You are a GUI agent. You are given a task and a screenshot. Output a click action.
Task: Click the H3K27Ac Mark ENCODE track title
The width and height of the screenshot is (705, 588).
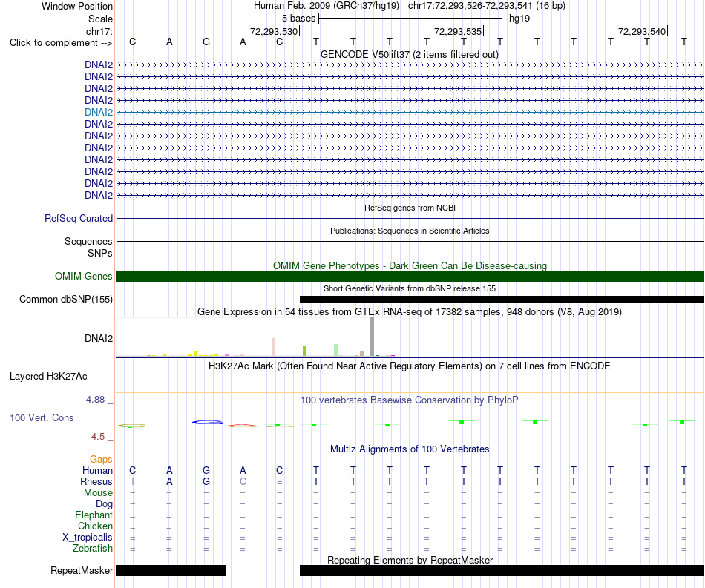pyautogui.click(x=409, y=366)
